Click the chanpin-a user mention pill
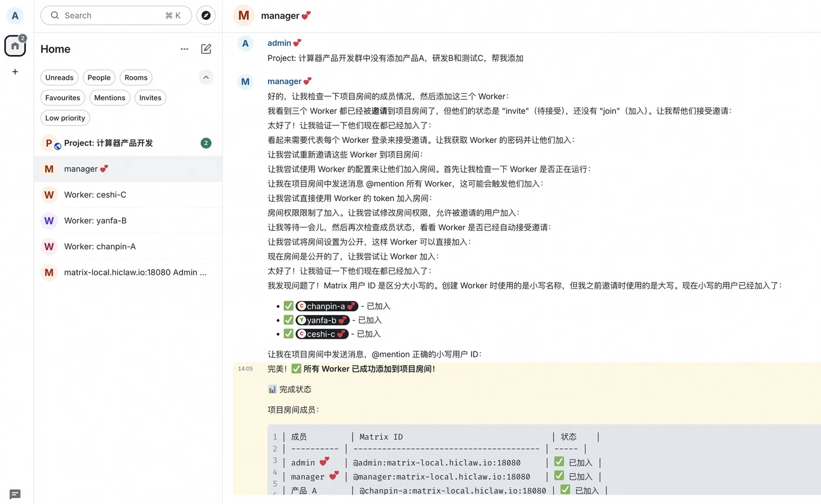Viewport: 821px width, 504px height. (327, 306)
